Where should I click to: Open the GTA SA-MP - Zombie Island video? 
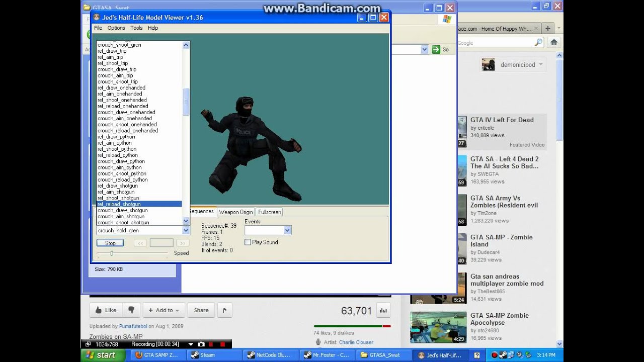pos(501,241)
